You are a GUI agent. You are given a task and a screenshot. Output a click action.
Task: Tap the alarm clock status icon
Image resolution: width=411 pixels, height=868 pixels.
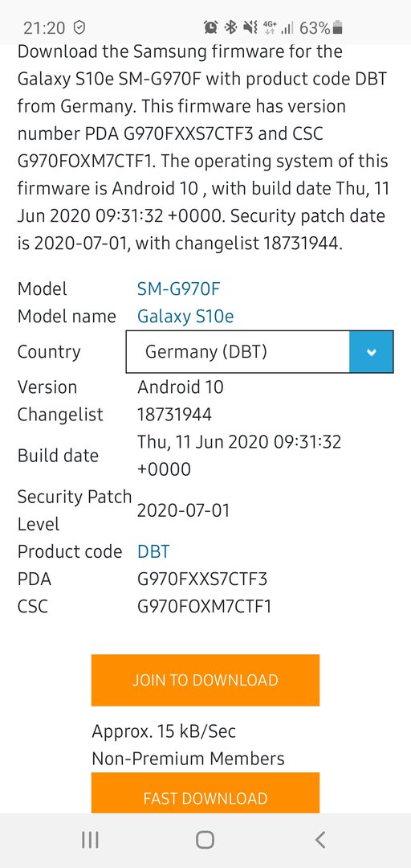point(211,27)
